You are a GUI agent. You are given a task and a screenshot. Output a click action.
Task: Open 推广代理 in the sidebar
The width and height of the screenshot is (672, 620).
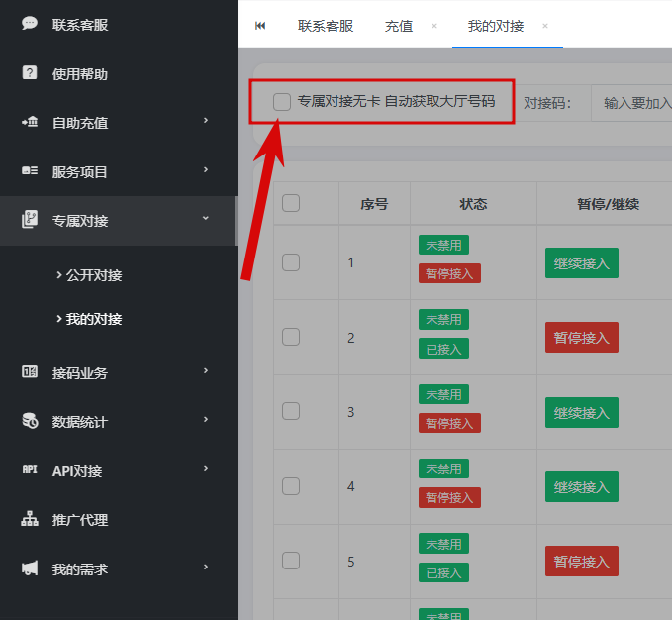pyautogui.click(x=80, y=520)
